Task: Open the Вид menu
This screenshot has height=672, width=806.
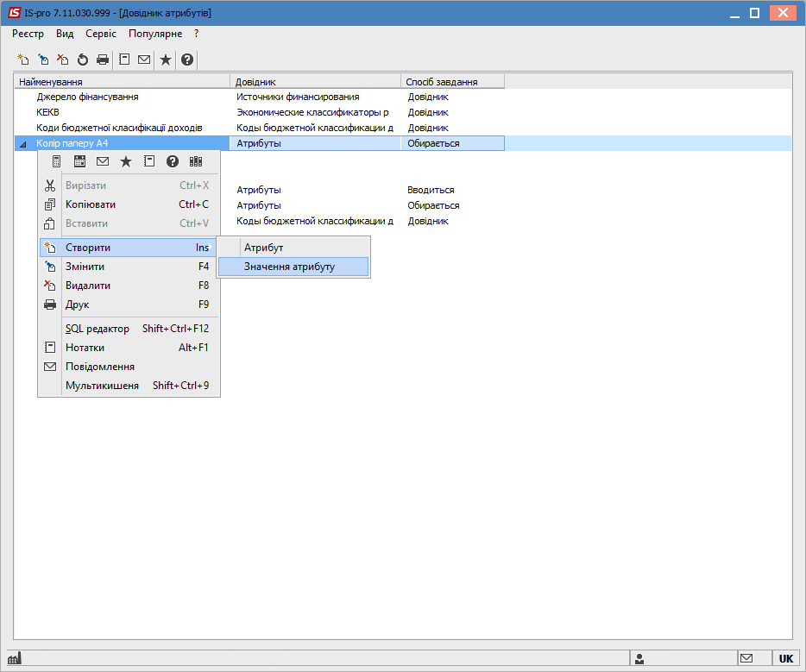Action: [65, 34]
